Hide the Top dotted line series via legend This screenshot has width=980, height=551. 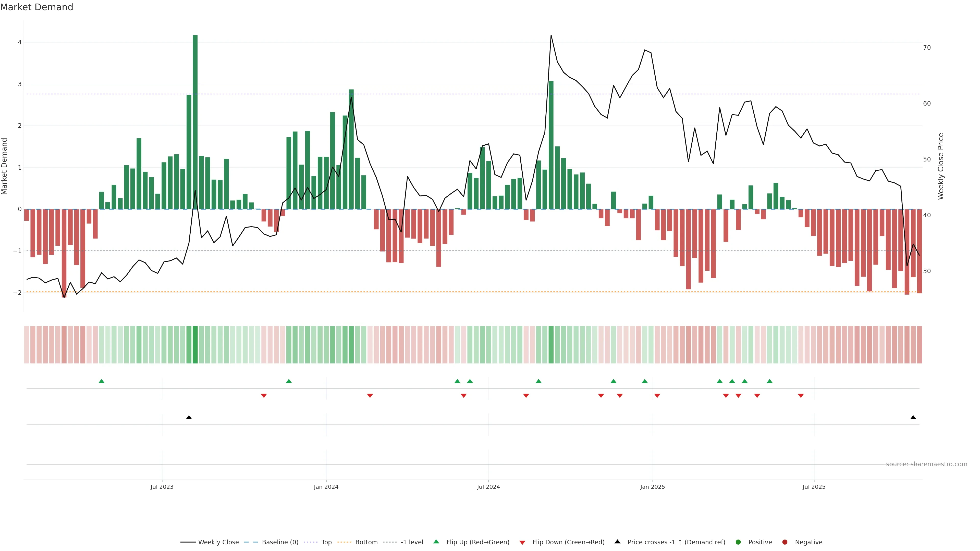[326, 542]
